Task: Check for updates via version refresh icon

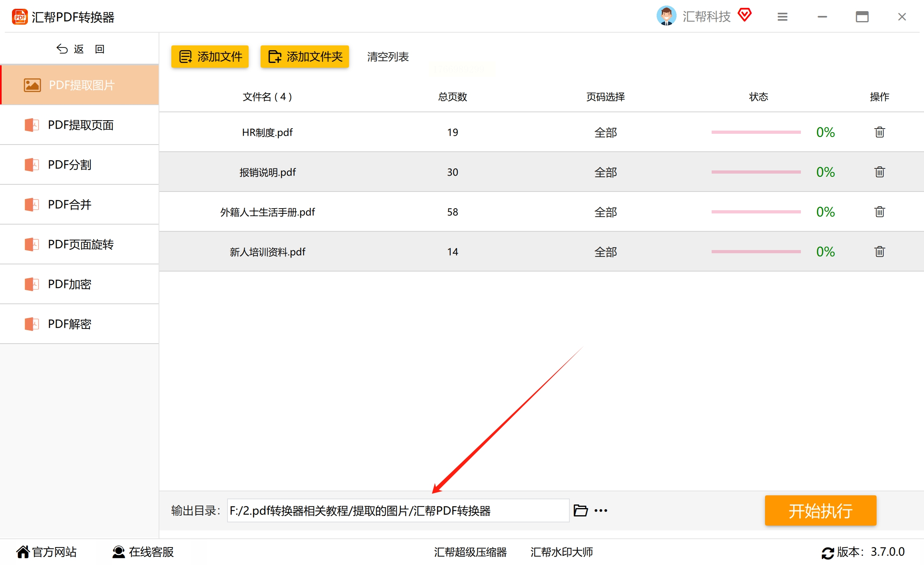Action: [828, 553]
